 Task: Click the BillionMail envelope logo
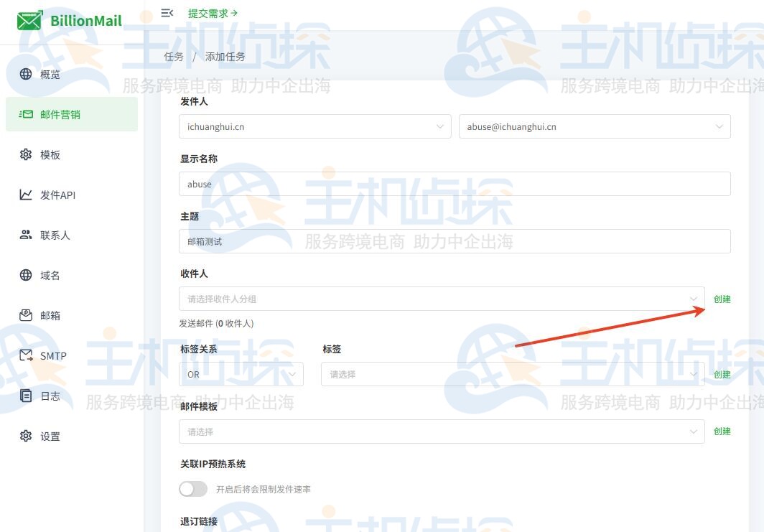29,20
